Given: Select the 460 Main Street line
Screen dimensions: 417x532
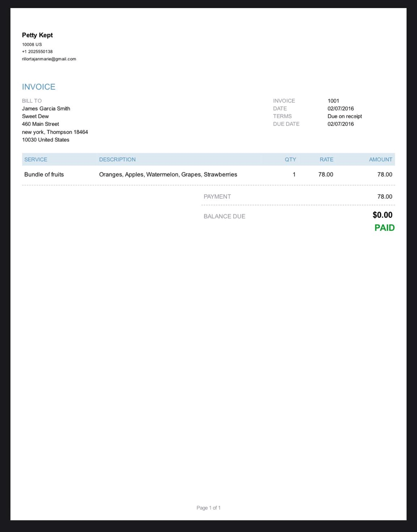Looking at the screenshot, I should coord(40,124).
